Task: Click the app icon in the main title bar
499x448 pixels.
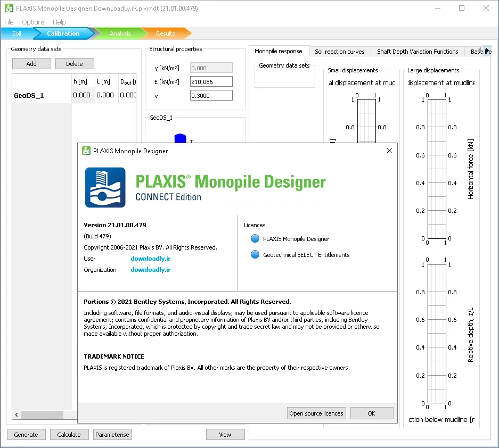Action: tap(9, 8)
